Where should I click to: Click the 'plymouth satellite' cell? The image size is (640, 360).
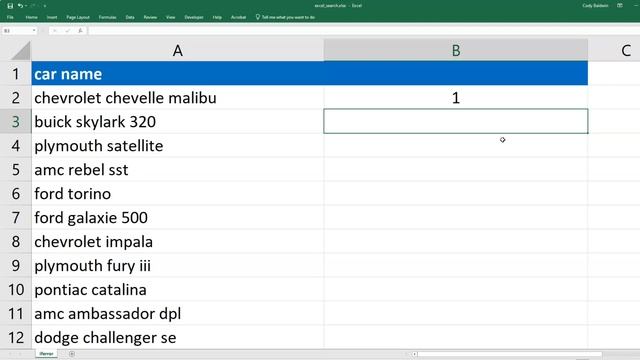178,146
